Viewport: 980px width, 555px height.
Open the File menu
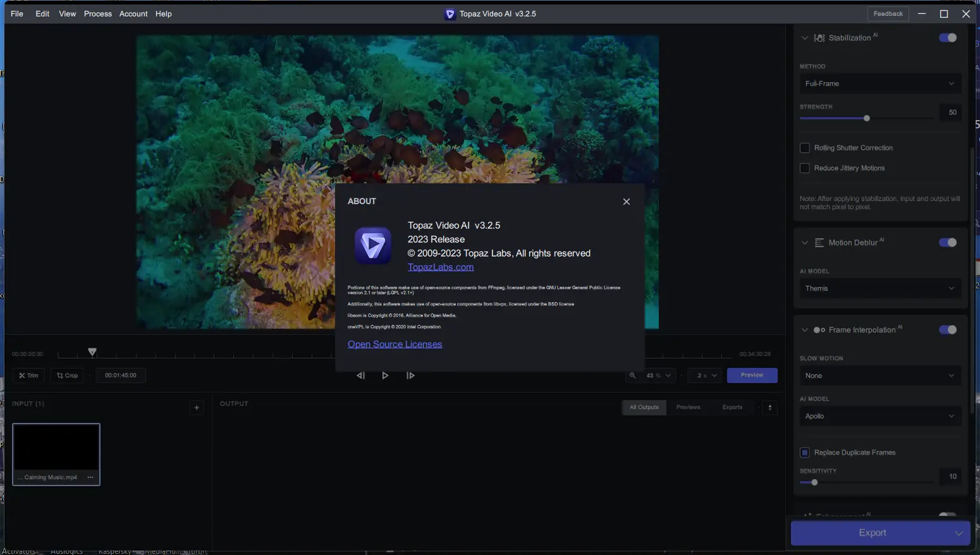(17, 14)
